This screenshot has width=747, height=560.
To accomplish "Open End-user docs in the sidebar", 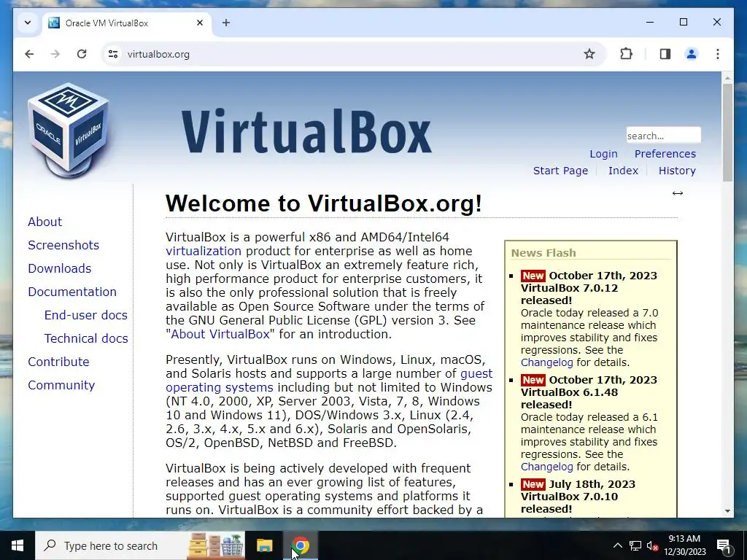I will point(86,315).
